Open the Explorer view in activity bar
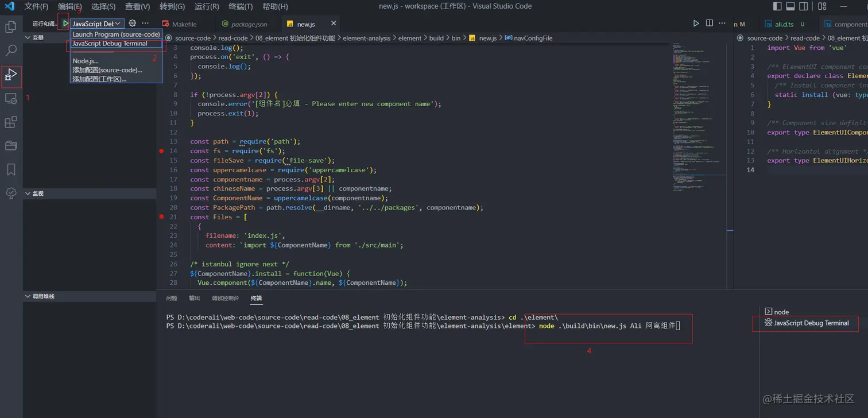This screenshot has width=868, height=418. [11, 26]
